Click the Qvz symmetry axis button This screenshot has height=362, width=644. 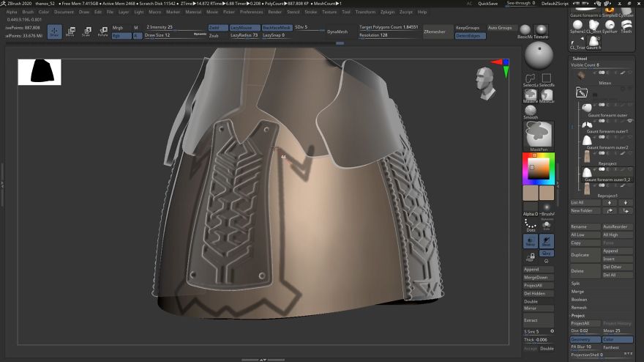point(546,254)
